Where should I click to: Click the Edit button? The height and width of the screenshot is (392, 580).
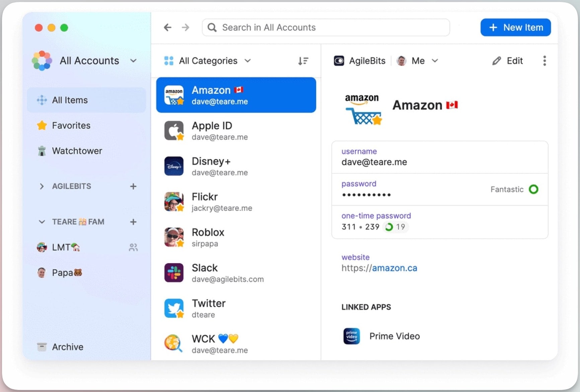click(x=508, y=61)
